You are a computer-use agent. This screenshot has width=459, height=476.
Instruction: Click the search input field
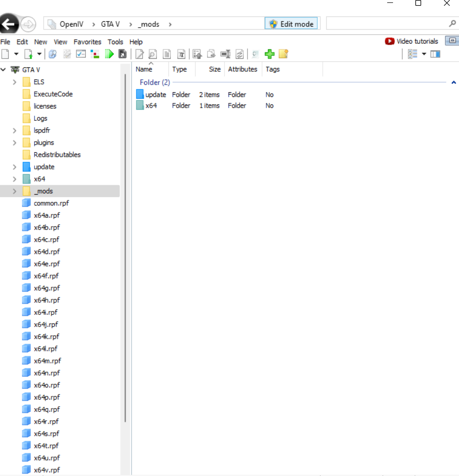(x=387, y=23)
